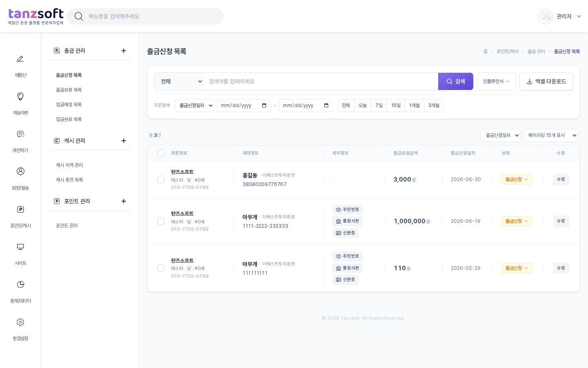Tick the select-all checkbox in table header

[161, 153]
